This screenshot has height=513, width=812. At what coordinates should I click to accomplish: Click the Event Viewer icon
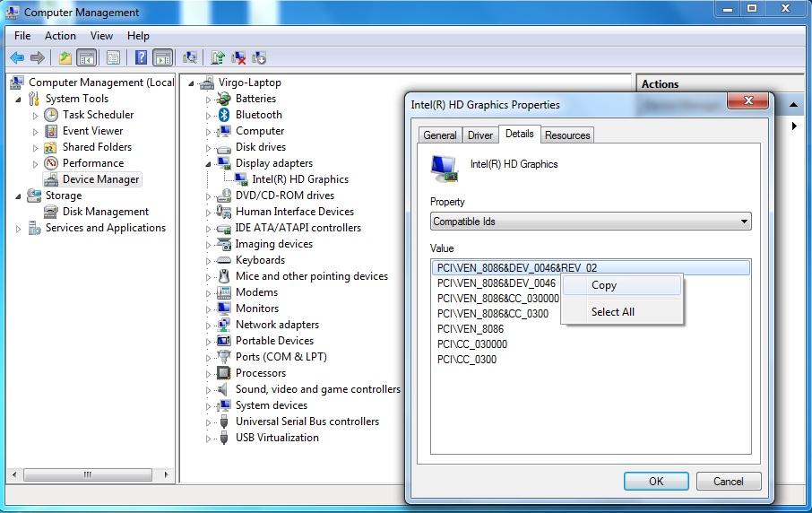pos(51,131)
